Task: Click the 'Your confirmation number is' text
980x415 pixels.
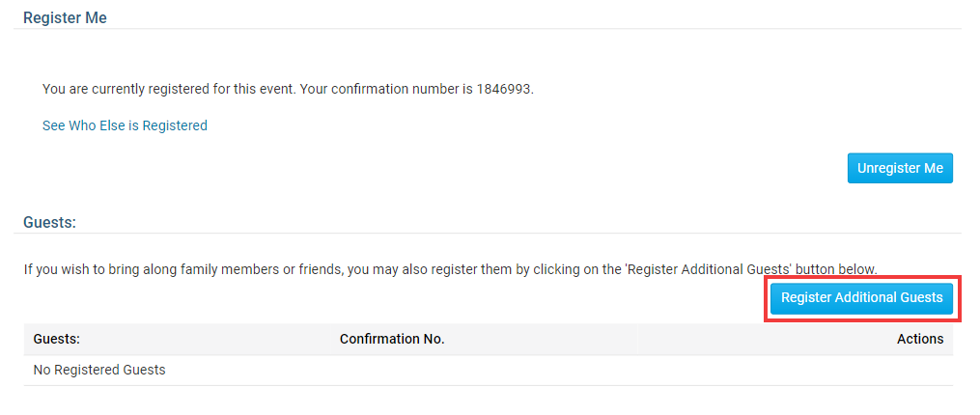Action: [385, 89]
